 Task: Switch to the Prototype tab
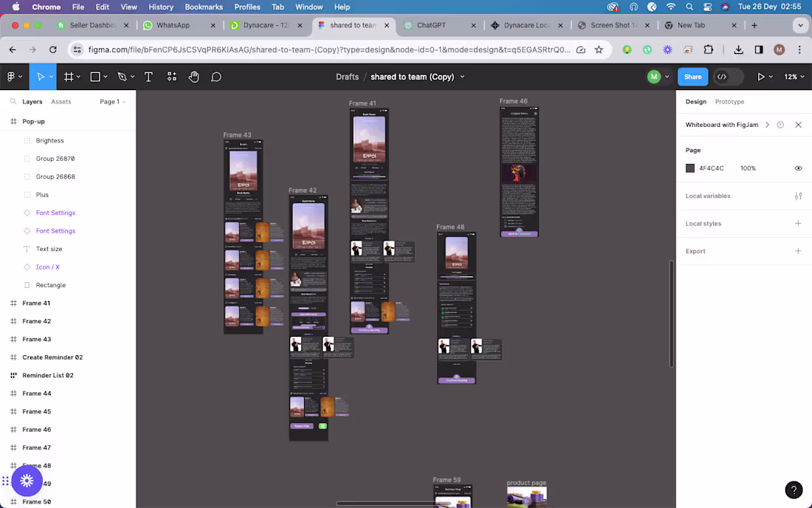tap(729, 101)
